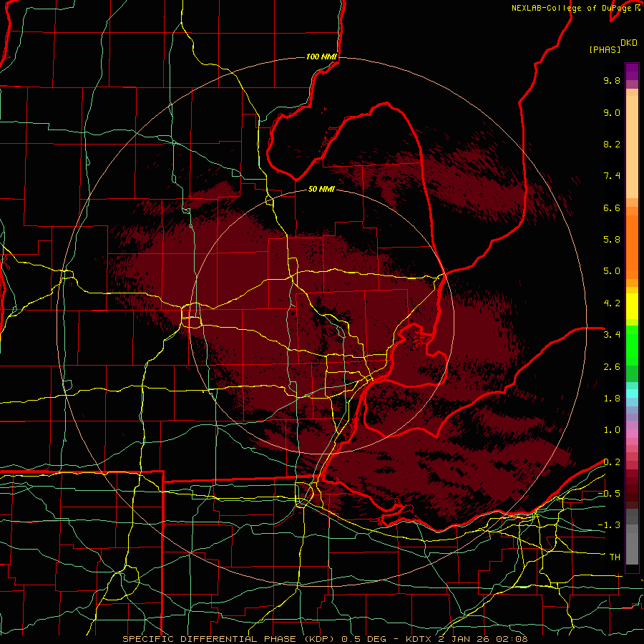Image resolution: width=644 pixels, height=644 pixels.
Task: Click the 2.6 value on the color scale
Action: [x=612, y=367]
